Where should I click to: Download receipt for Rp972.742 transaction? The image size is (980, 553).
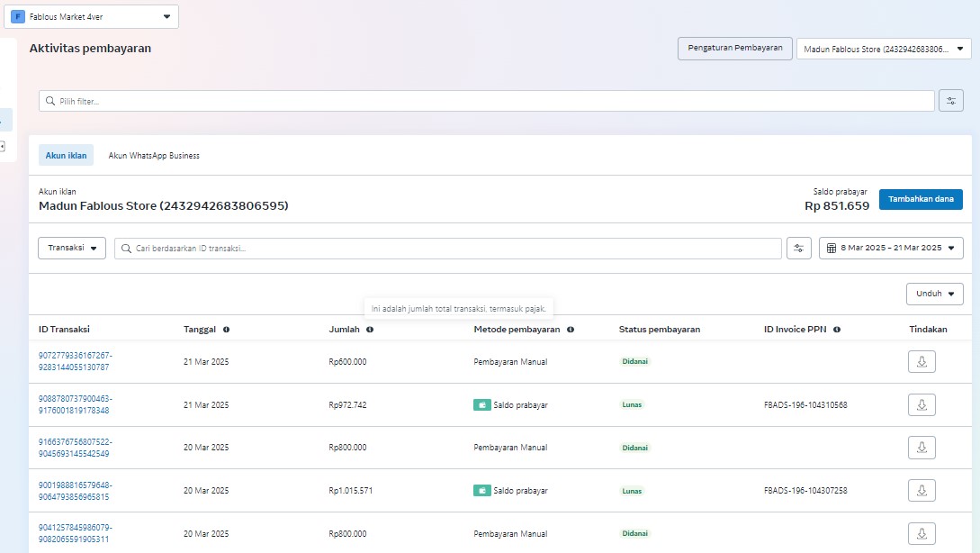[922, 405]
